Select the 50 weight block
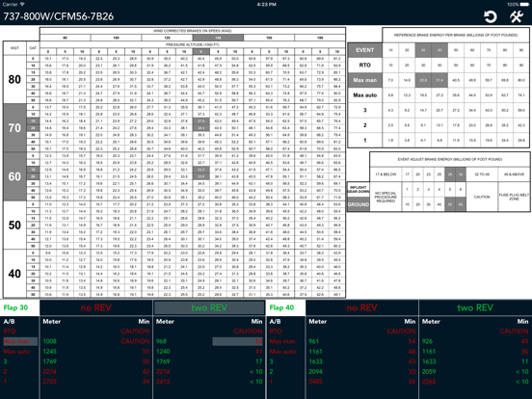 pyautogui.click(x=14, y=226)
